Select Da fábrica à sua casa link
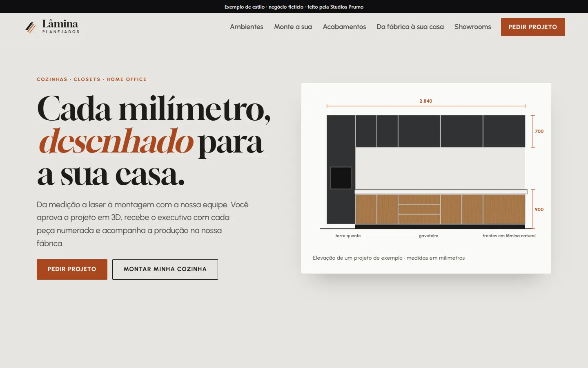Image resolution: width=588 pixels, height=368 pixels. [x=410, y=27]
